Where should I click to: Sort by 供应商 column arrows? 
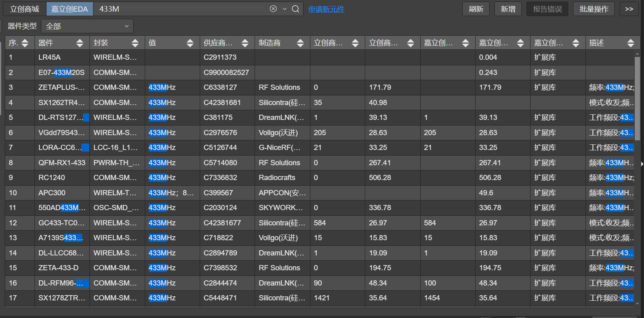point(245,43)
